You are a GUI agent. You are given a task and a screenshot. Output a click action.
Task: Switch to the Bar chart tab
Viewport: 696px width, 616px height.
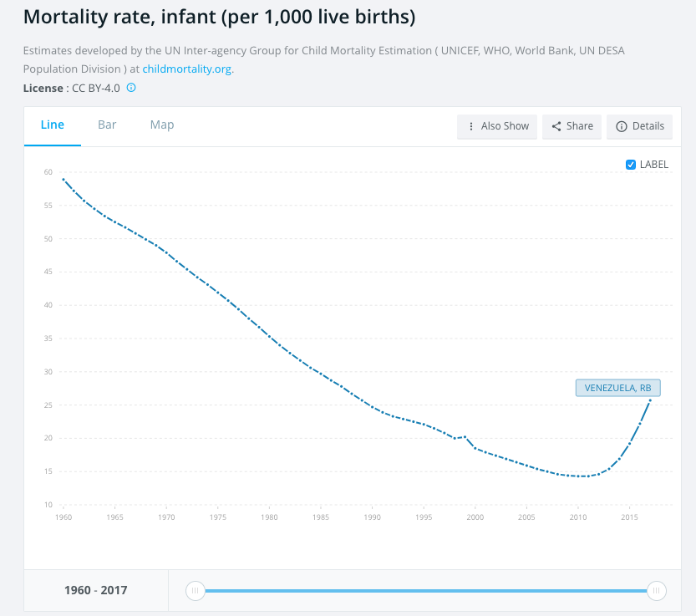click(107, 125)
